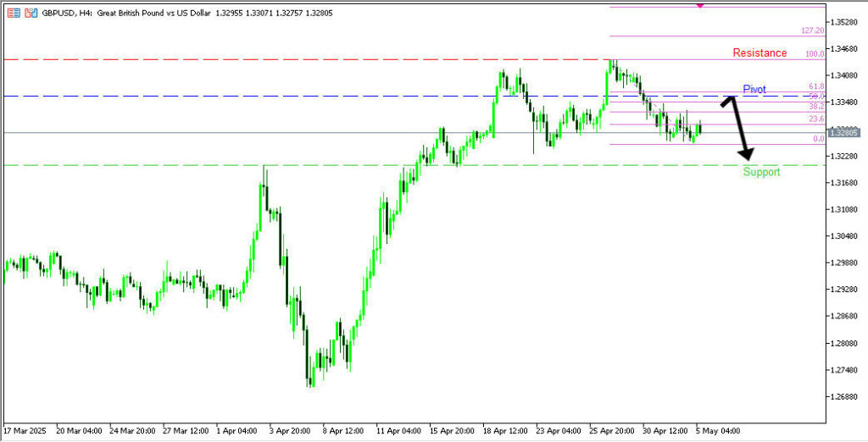Select the green Support text label
Viewport: 868px width, 442px height.
click(761, 172)
